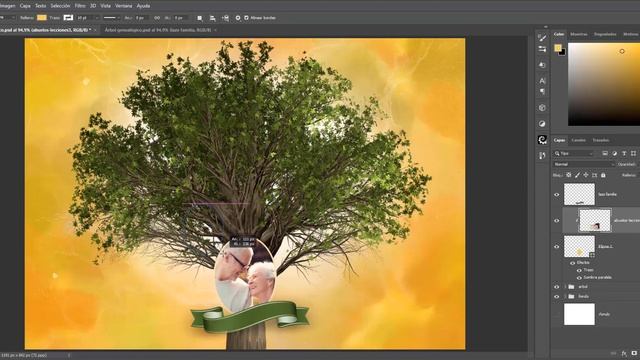Screen dimensions: 640x360
Task: Lock position move icon
Action: coord(586,175)
